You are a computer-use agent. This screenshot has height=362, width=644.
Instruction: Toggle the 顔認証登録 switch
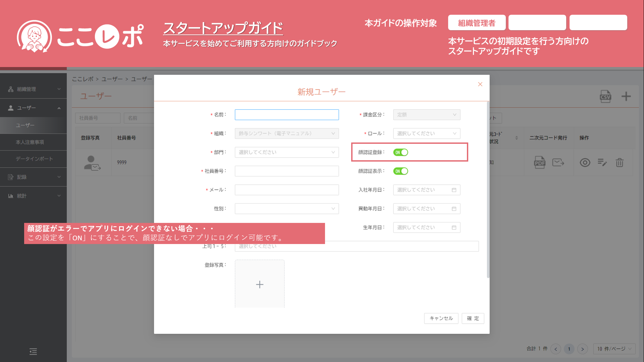(x=400, y=153)
